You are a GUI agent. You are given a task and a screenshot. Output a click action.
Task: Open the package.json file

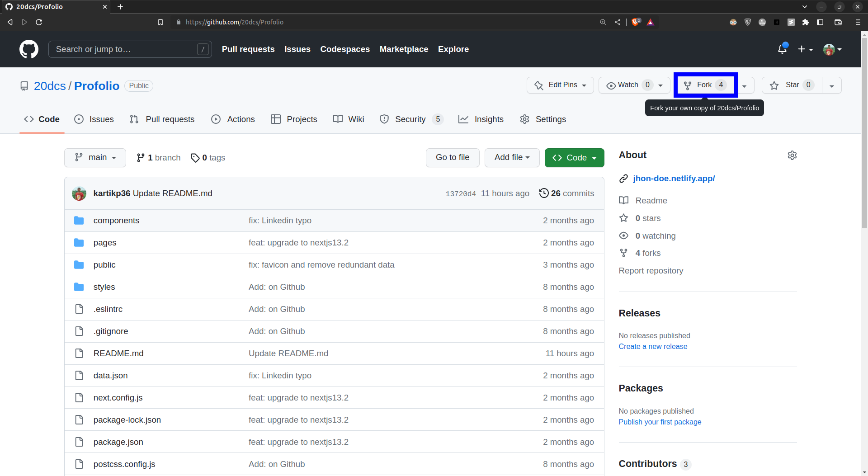tap(118, 442)
